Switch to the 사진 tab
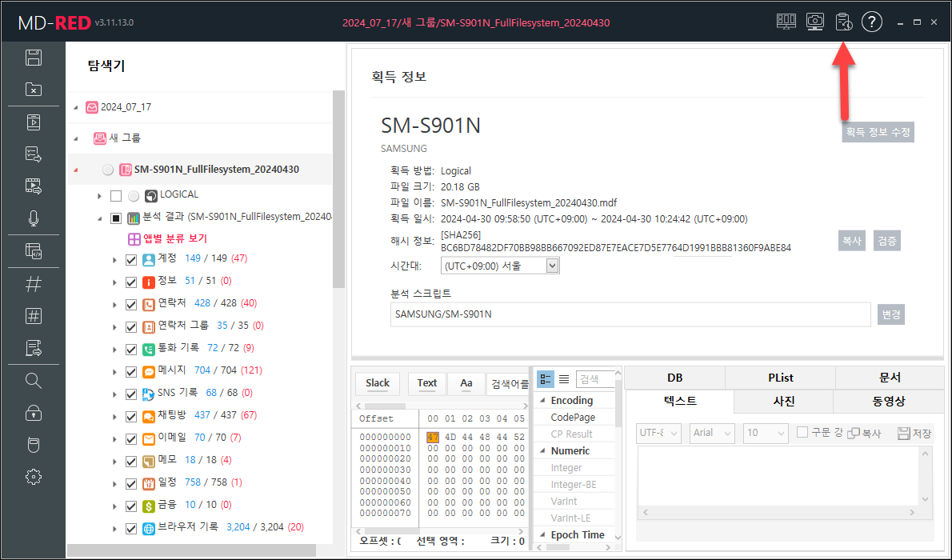This screenshot has height=560, width=952. (783, 402)
